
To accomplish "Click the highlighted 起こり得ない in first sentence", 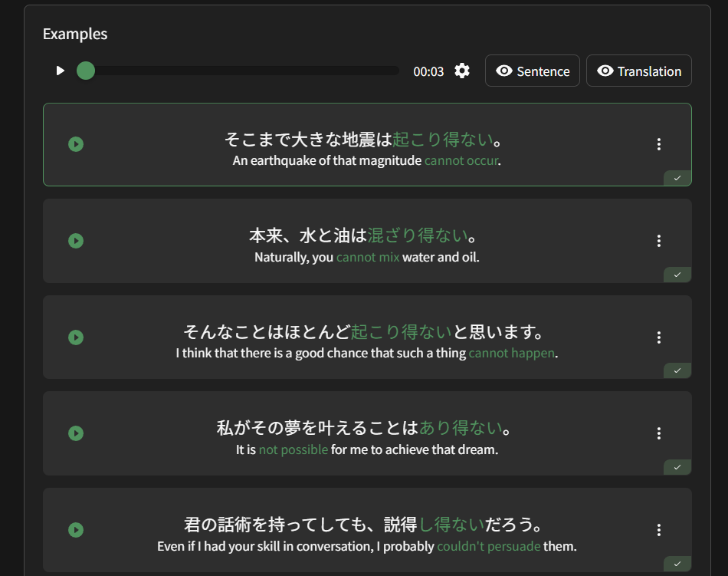I will point(443,140).
